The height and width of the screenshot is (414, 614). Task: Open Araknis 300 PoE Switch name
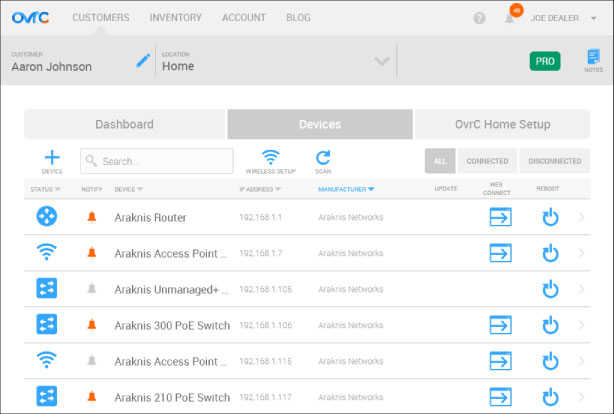tap(172, 325)
